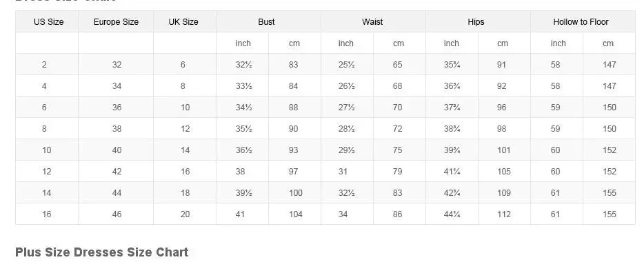Click the hips value 112 cm
Viewport: 644px width, 262px height.
(x=503, y=214)
